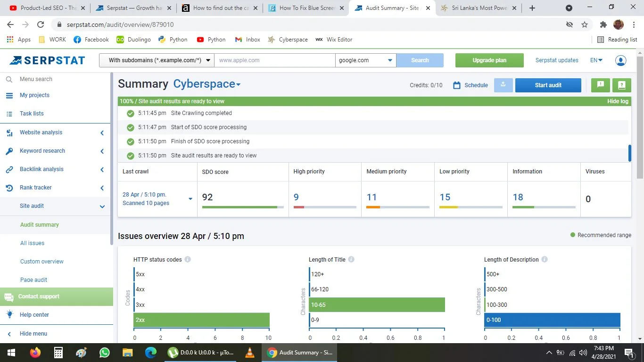Click the Upgrade plan button
644x362 pixels.
tap(489, 60)
